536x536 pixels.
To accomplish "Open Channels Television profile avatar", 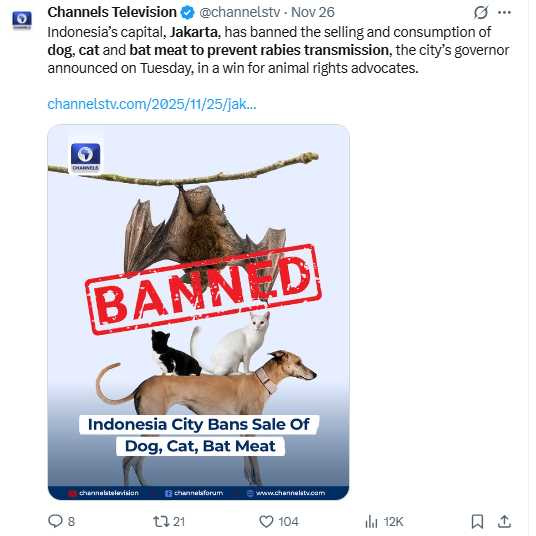I will 22,19.
